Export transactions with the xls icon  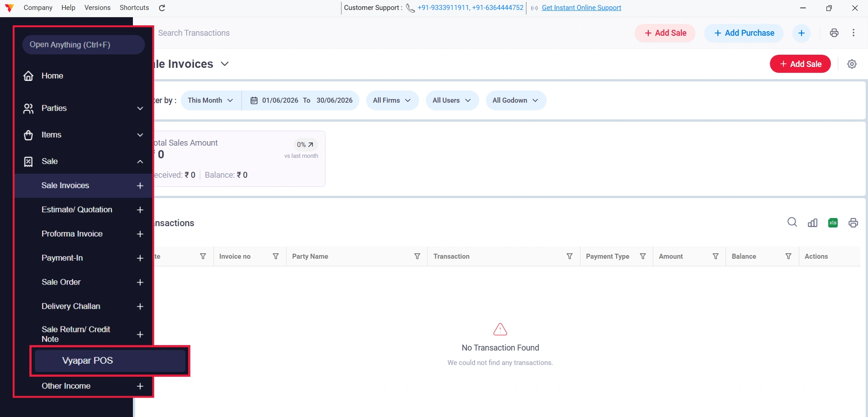pyautogui.click(x=833, y=223)
